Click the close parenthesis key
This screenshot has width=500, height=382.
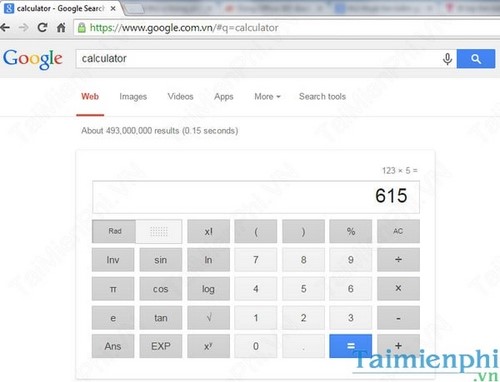[303, 231]
